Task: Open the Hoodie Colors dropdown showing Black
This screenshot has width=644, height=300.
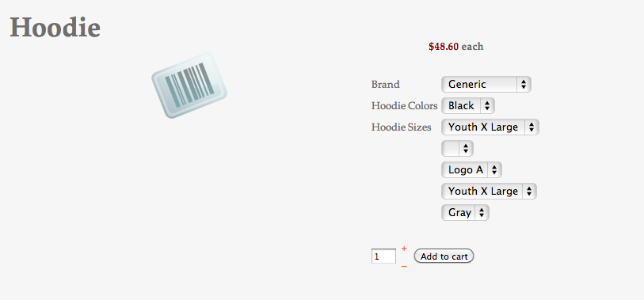Action: (x=468, y=106)
